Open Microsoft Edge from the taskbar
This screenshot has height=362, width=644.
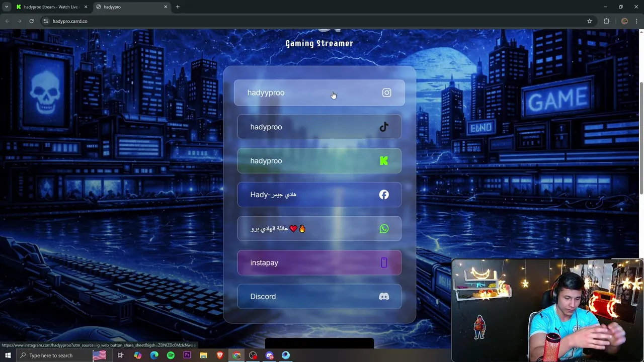pos(154,355)
